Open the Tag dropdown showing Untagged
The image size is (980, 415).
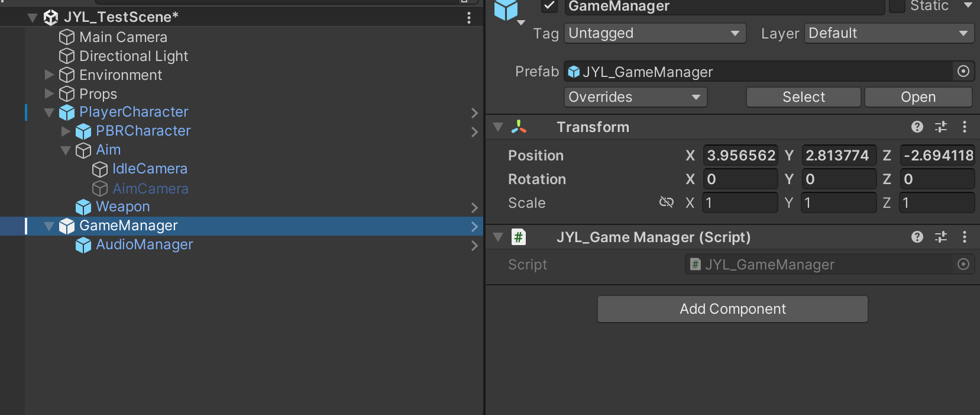655,33
